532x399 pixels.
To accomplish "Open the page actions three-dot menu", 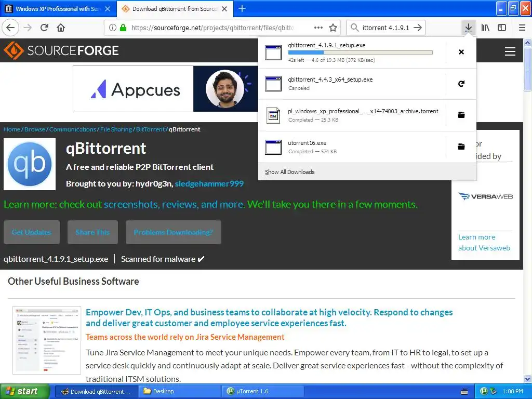I will tap(318, 28).
